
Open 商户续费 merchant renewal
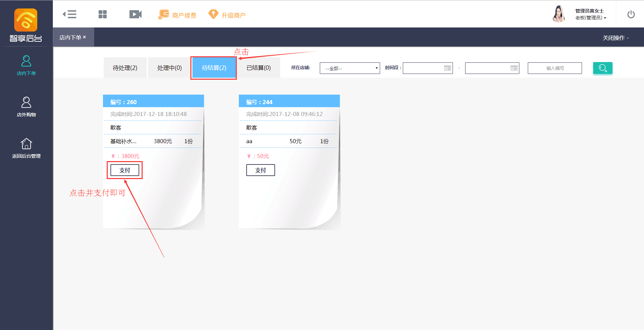pyautogui.click(x=177, y=15)
